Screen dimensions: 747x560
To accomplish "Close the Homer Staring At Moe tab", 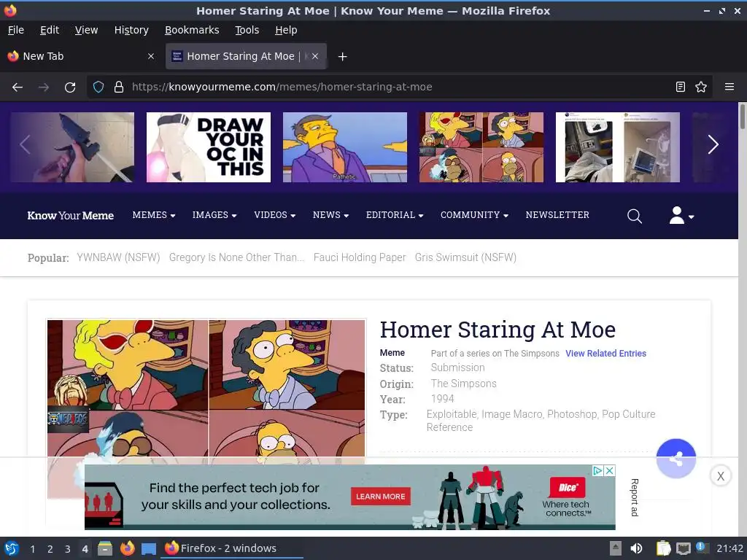I will pos(315,56).
